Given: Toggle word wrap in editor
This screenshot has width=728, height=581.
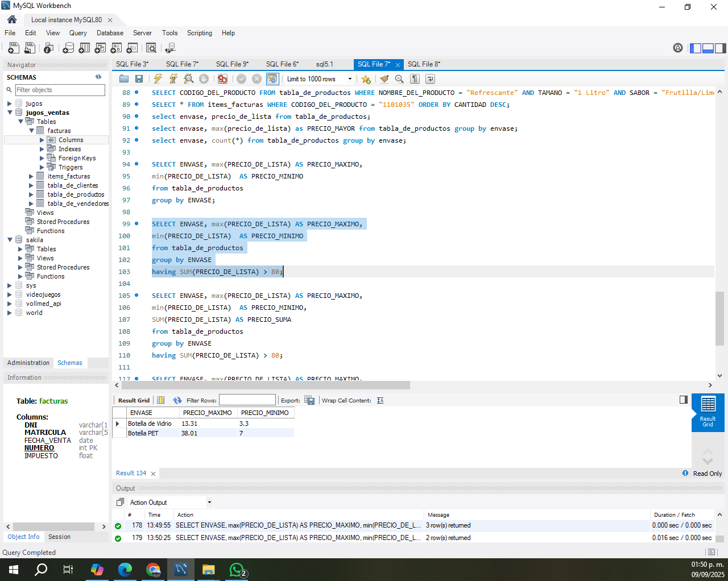Looking at the screenshot, I should coord(430,79).
